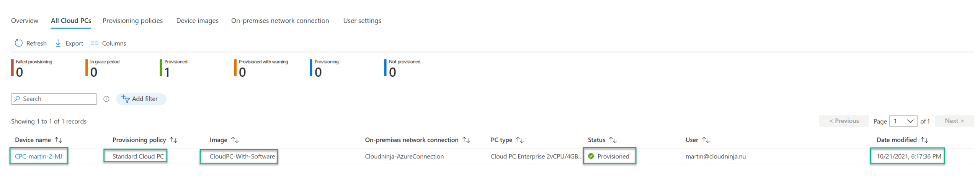Click the Next page button
980x178 pixels.
(954, 121)
